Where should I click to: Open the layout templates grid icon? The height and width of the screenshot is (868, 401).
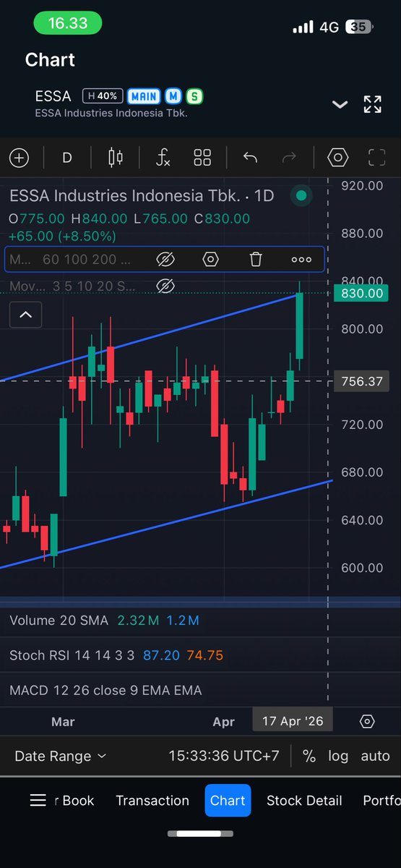tap(202, 157)
